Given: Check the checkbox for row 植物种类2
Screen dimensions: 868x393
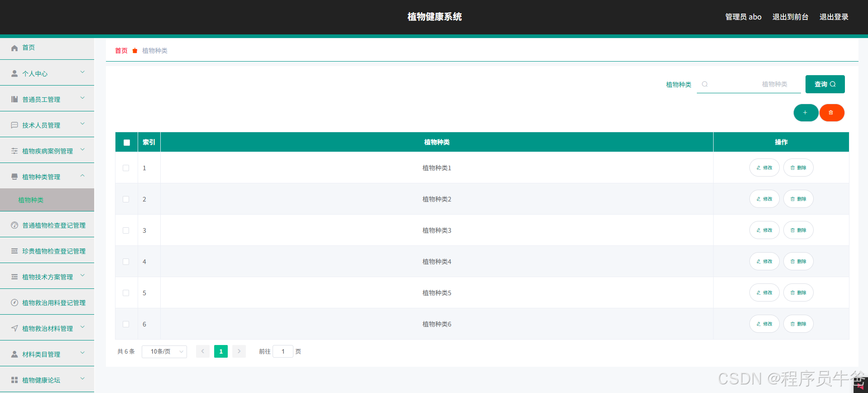Looking at the screenshot, I should coord(126,199).
